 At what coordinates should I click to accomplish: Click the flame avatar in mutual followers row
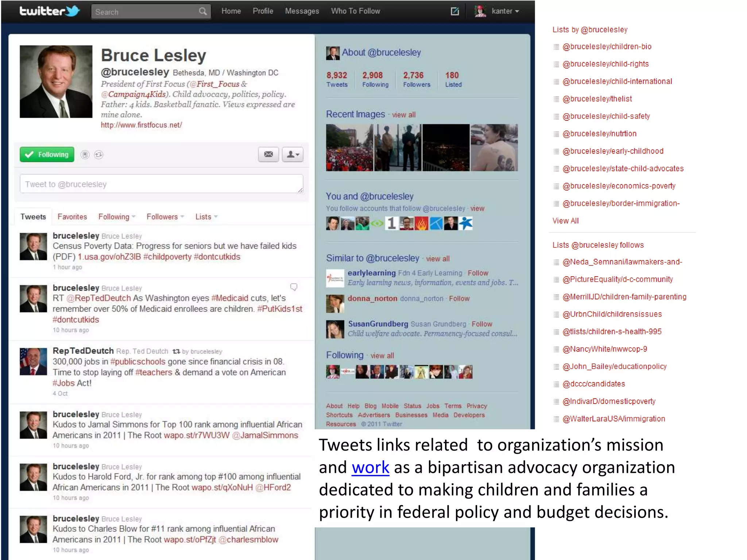click(421, 223)
